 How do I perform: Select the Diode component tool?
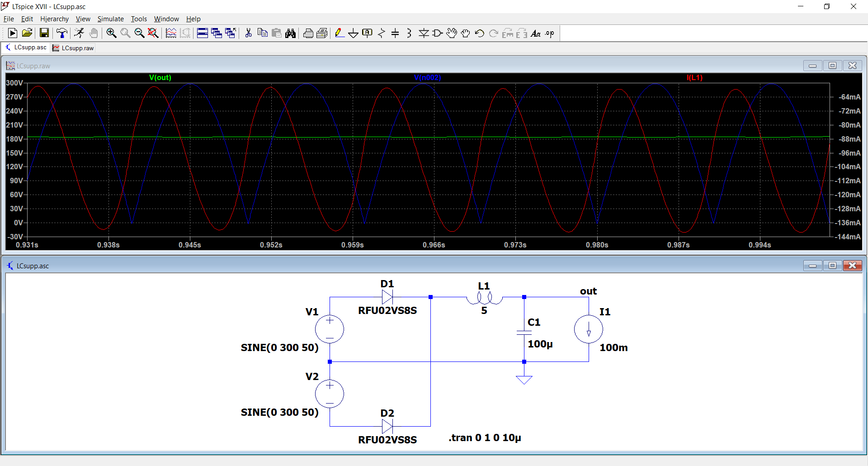coord(424,33)
